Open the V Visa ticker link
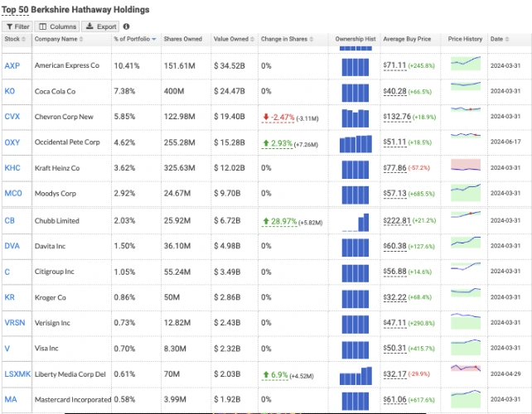The image size is (532, 414). coord(7,349)
